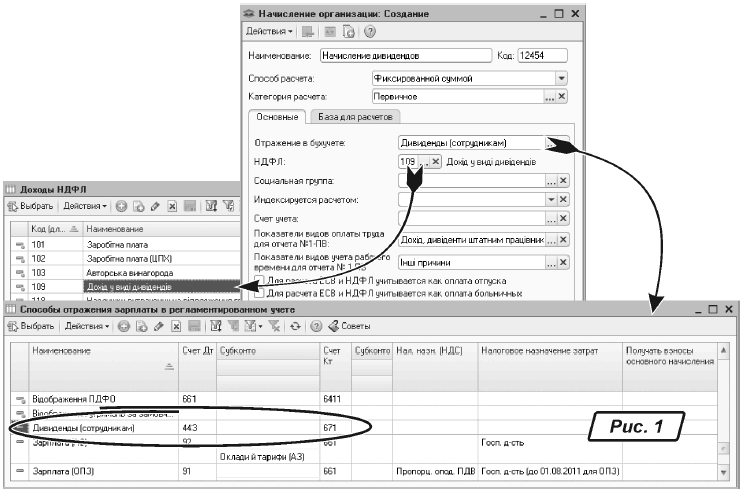Image resolution: width=743 pixels, height=492 pixels.
Task: Enable 'учитывается как оплата больничных' checkbox
Action: [259, 294]
